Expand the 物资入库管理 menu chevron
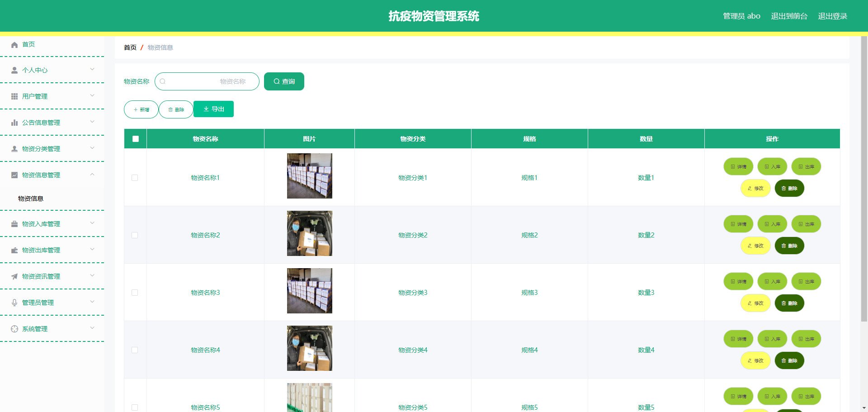The image size is (868, 412). 92,223
